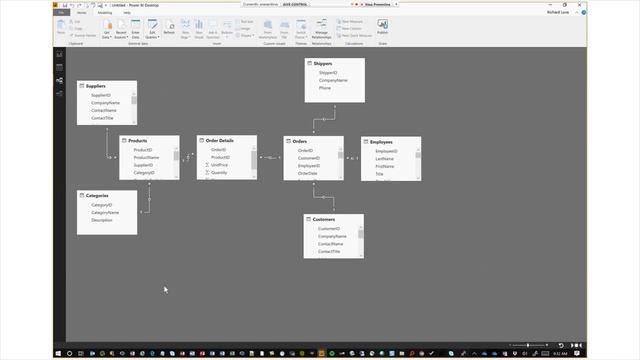Click the Copy button in Clipboard group

click(x=76, y=29)
